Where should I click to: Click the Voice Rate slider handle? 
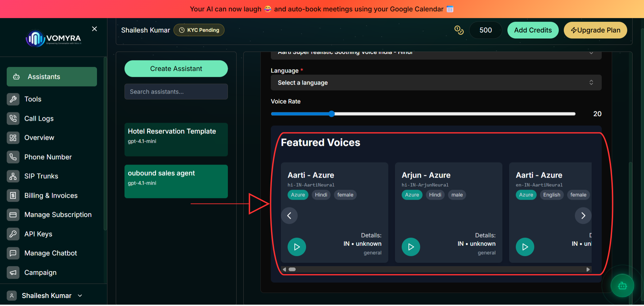(332, 114)
